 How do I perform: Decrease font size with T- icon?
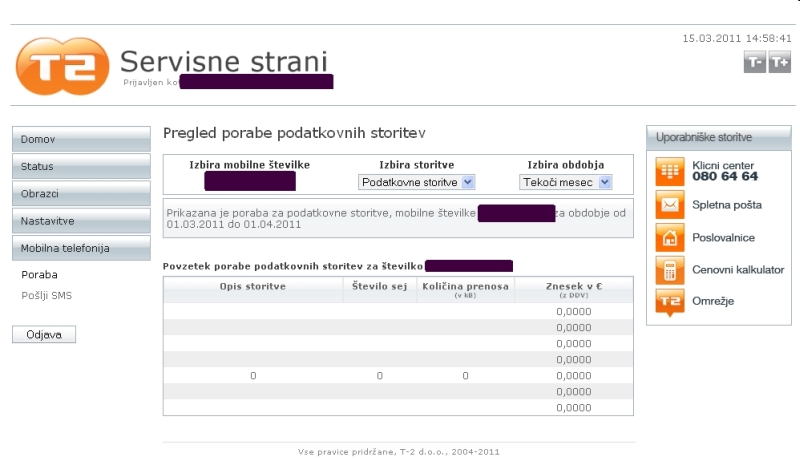(755, 63)
